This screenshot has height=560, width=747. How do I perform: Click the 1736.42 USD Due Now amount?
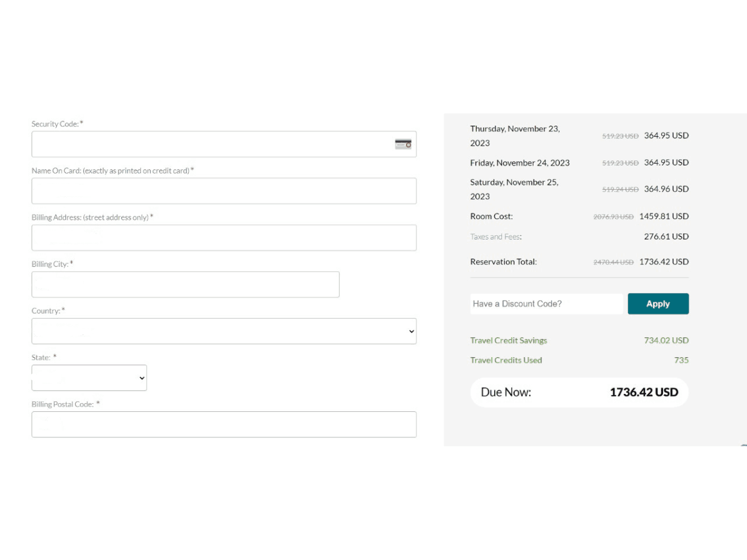(644, 393)
